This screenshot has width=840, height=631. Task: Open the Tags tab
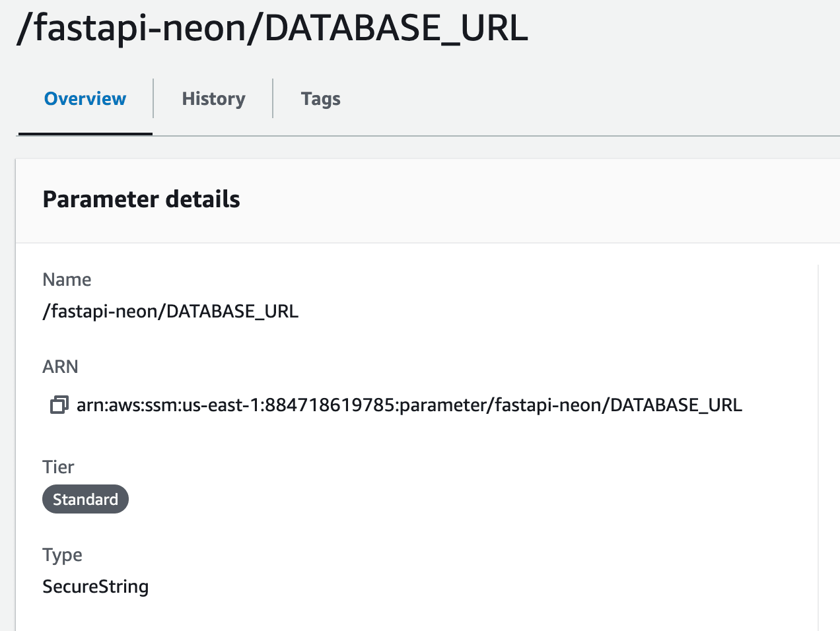point(321,98)
